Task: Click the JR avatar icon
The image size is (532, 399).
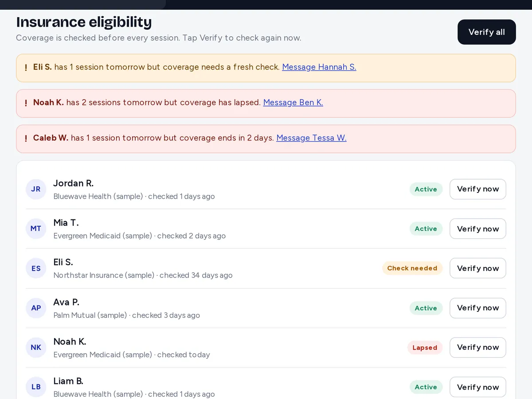Action: pos(36,189)
